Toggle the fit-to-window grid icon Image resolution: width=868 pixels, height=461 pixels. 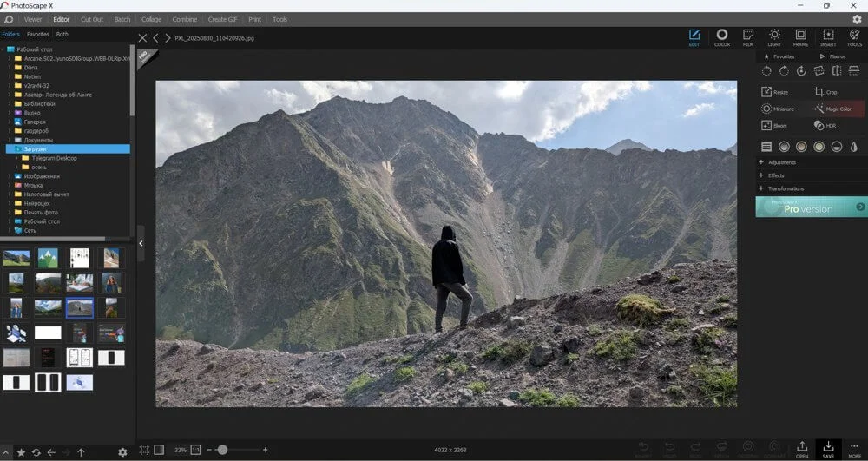tap(144, 450)
